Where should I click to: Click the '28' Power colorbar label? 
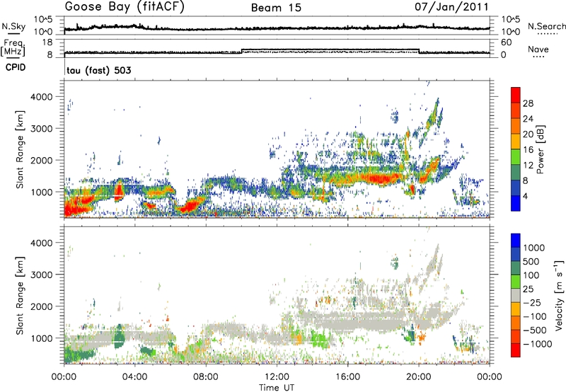pyautogui.click(x=528, y=103)
